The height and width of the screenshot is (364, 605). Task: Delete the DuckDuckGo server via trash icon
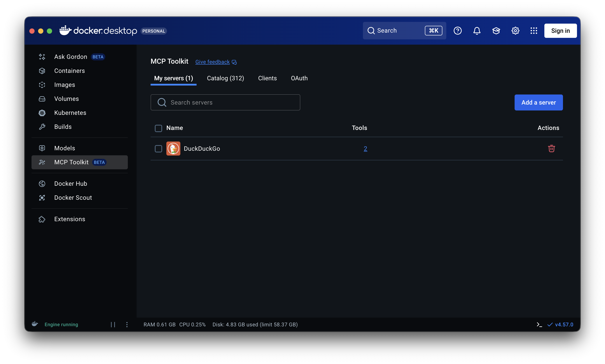click(551, 148)
